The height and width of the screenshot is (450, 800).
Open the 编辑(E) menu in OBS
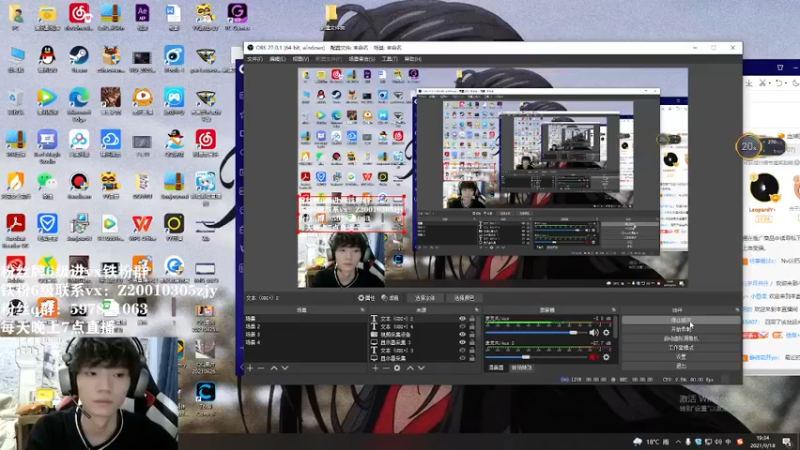[278, 59]
